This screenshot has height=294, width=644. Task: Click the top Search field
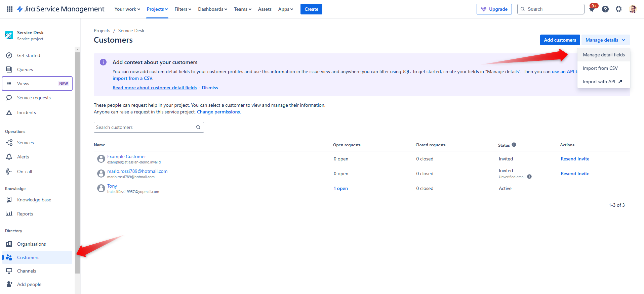(551, 9)
